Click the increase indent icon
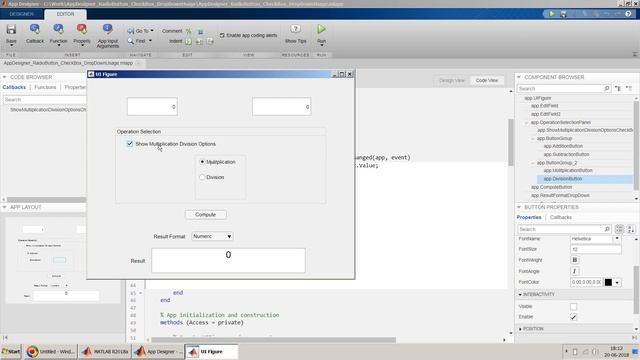The image size is (640, 360). point(199,41)
